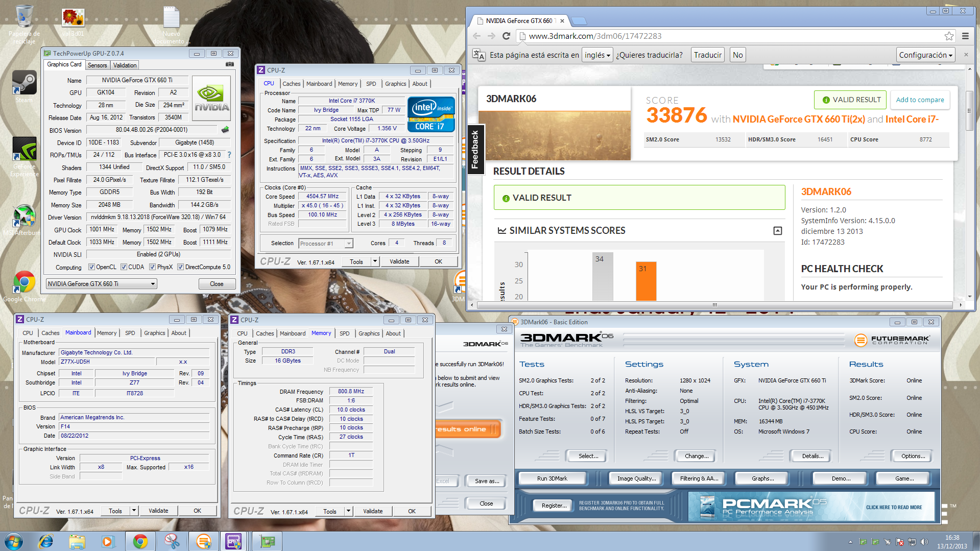Bookmark this page with the star icon
The height and width of the screenshot is (551, 980).
(x=949, y=36)
